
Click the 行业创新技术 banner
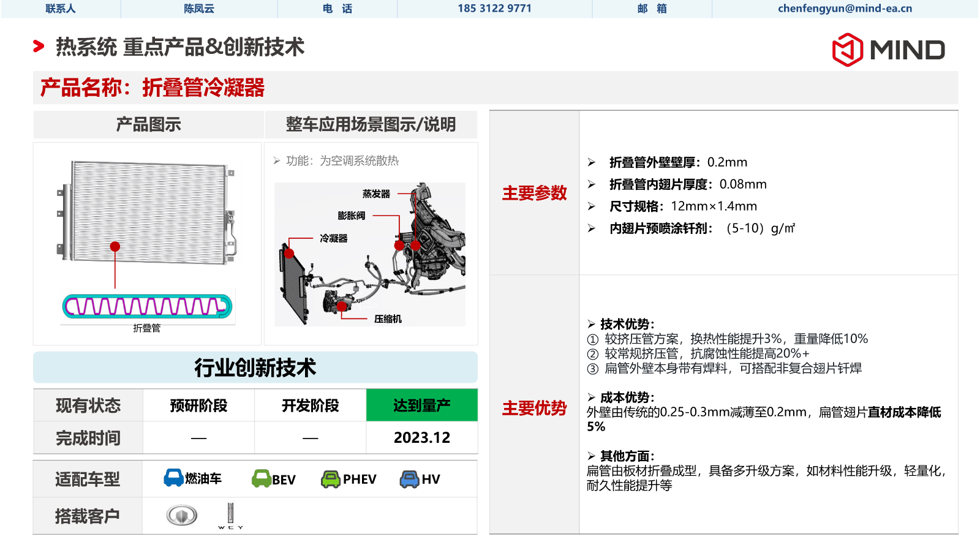pos(255,367)
